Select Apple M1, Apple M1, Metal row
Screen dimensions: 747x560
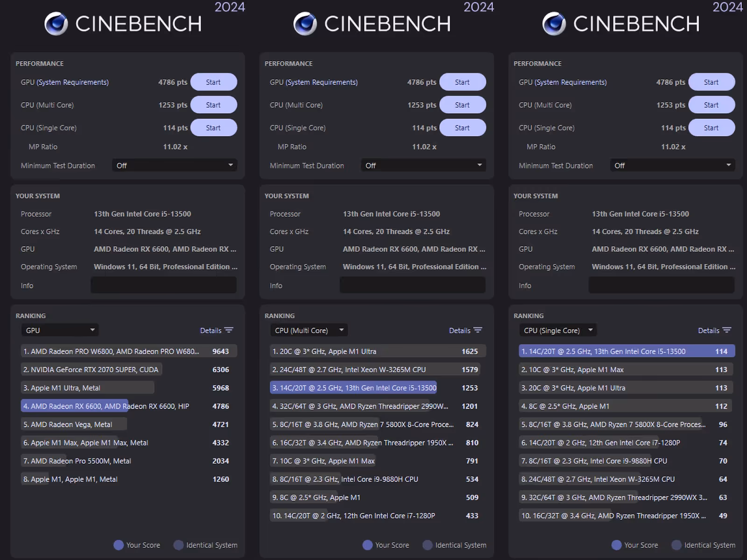coord(129,479)
